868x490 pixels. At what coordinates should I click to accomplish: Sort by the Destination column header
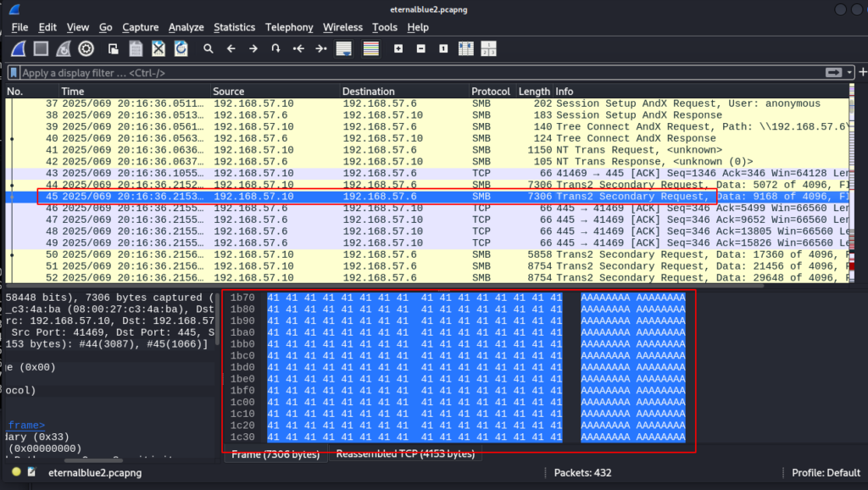coord(404,92)
